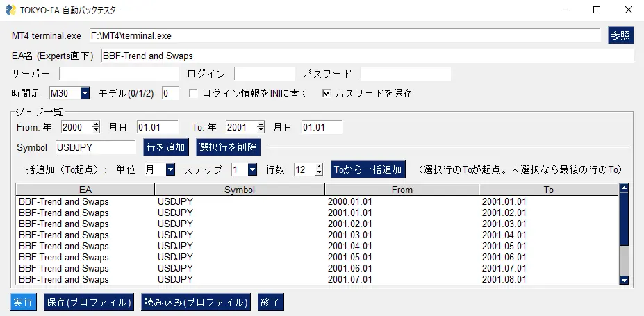Image resolution: width=644 pixels, height=316 pixels.
Task: Increase the To year spinner
Action: click(261, 124)
